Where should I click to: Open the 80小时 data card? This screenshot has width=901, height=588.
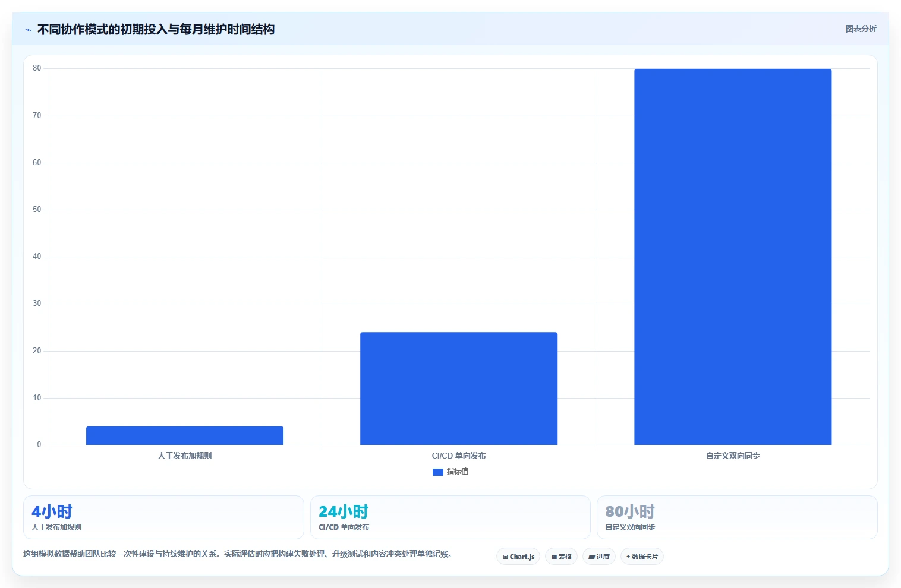pos(737,517)
